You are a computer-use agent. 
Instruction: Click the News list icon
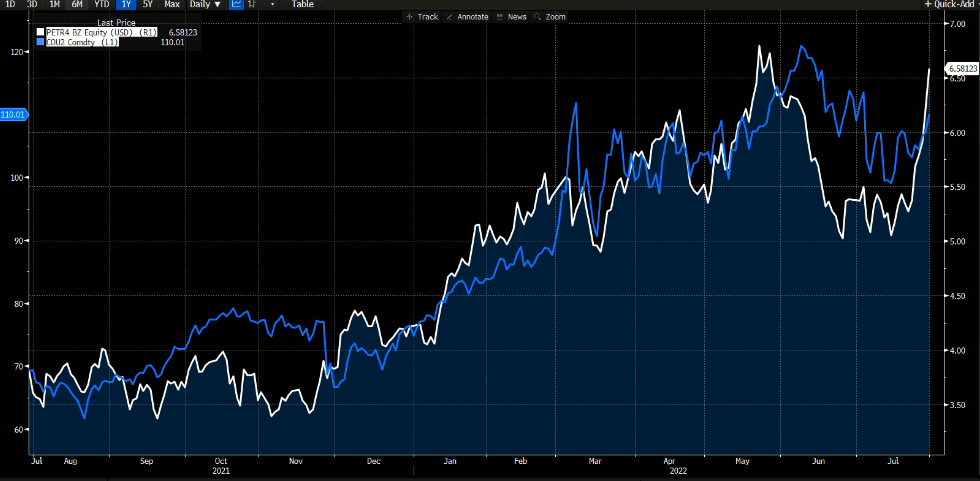tap(499, 17)
